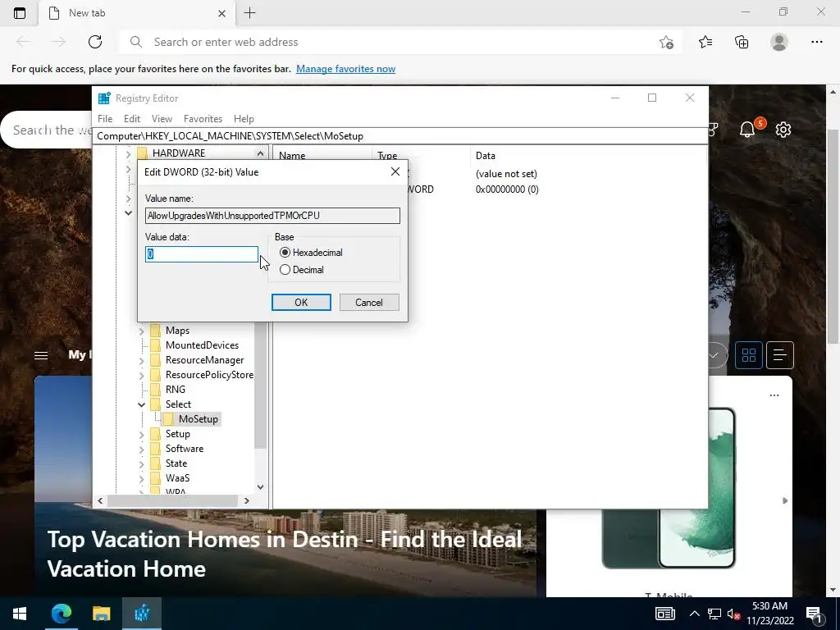Click the registry path address bar
Image resolution: width=840 pixels, height=630 pixels.
point(399,135)
